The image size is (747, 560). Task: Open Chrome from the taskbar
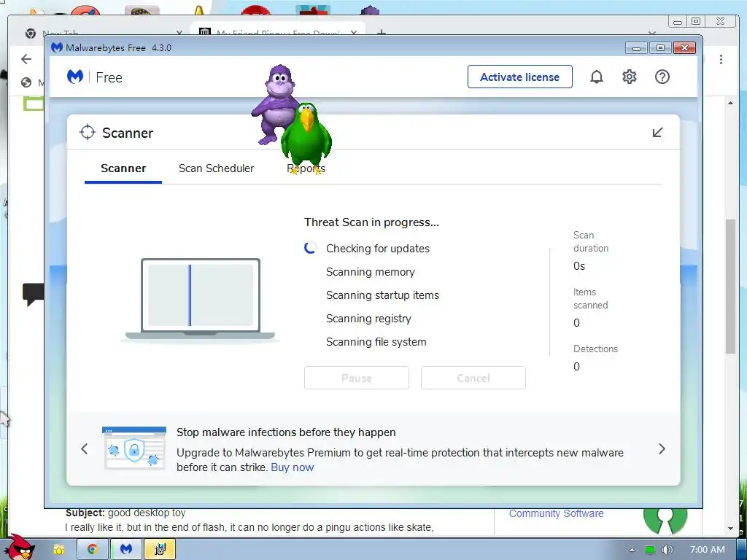[x=93, y=549]
